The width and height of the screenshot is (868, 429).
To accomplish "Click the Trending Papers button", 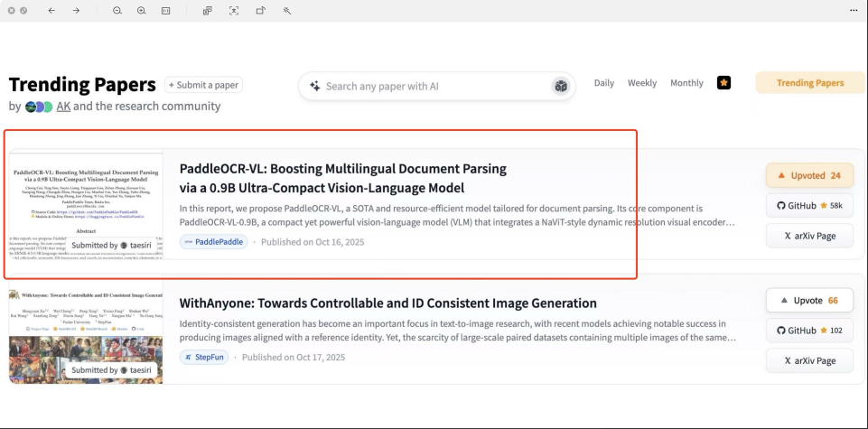I will 810,83.
